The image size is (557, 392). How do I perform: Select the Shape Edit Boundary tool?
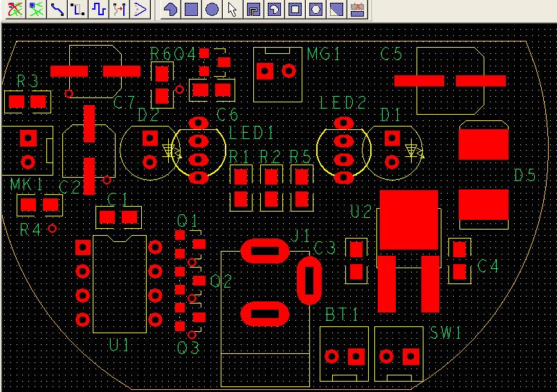point(336,8)
